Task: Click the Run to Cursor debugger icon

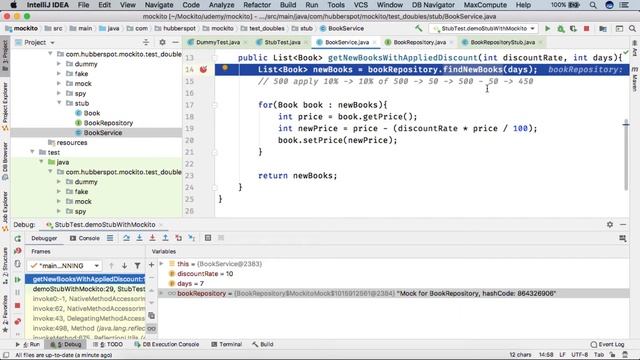Action: (191, 238)
